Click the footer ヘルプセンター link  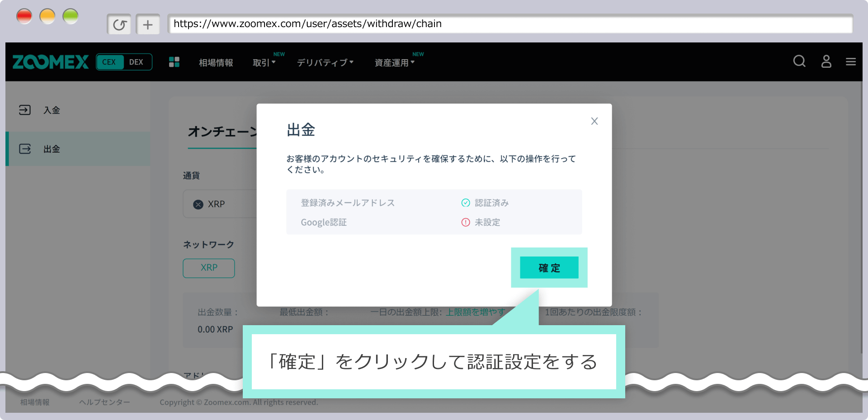[x=104, y=402]
